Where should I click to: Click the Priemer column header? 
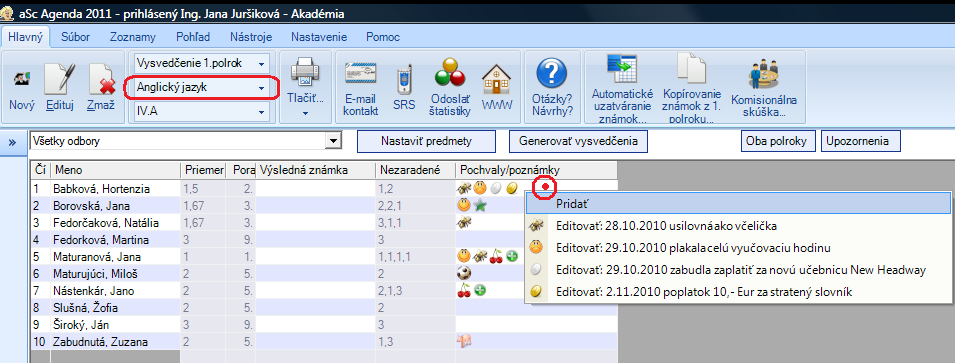(204, 171)
